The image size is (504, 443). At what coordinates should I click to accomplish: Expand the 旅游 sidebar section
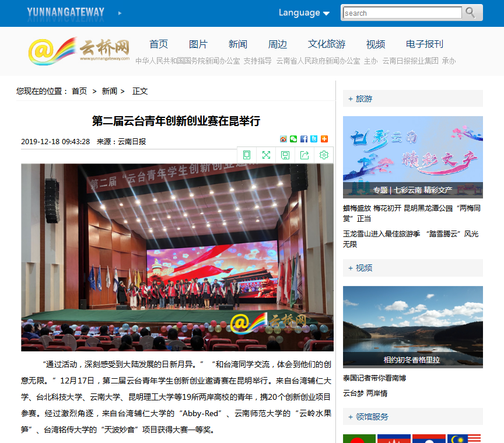360,99
